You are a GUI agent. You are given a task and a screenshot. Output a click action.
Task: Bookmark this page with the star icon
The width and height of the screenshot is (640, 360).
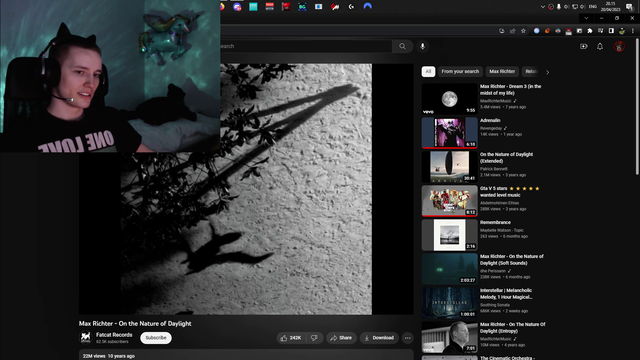pyautogui.click(x=523, y=31)
